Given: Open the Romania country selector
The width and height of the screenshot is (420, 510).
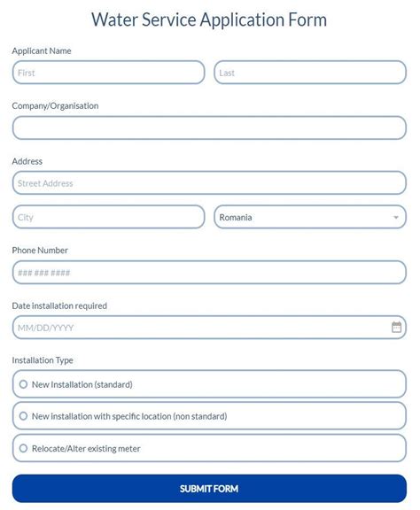Looking at the screenshot, I should [310, 217].
